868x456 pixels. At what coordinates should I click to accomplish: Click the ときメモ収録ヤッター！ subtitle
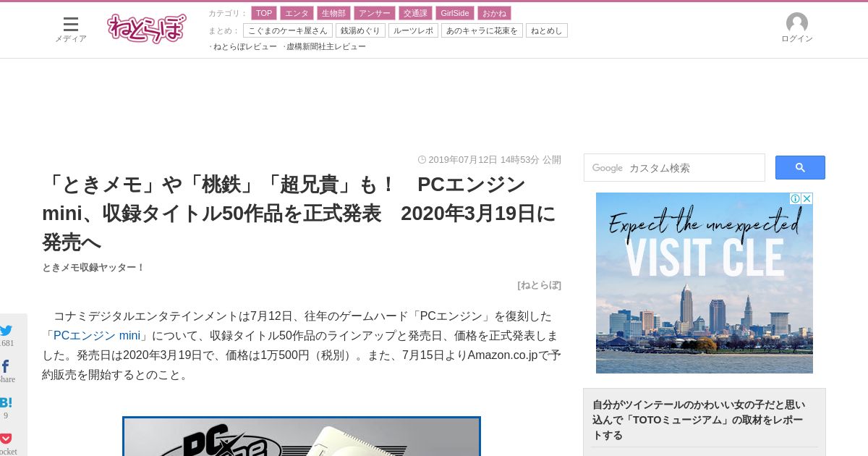point(93,268)
